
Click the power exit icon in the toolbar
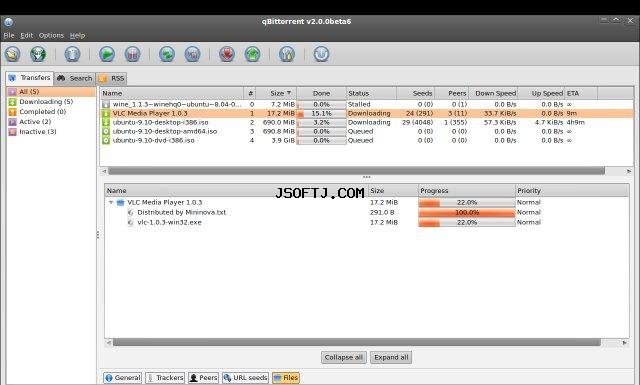[x=321, y=54]
